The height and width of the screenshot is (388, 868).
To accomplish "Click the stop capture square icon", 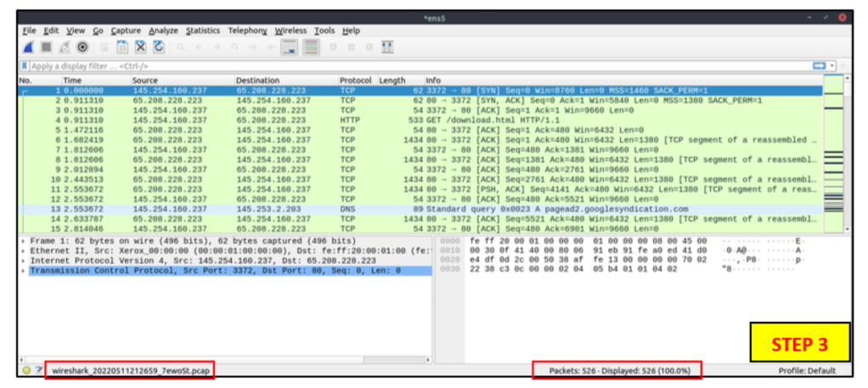I will (x=46, y=47).
